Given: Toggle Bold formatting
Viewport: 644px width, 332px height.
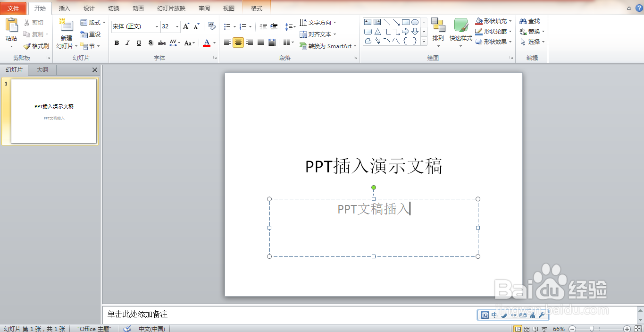Looking at the screenshot, I should [x=117, y=43].
